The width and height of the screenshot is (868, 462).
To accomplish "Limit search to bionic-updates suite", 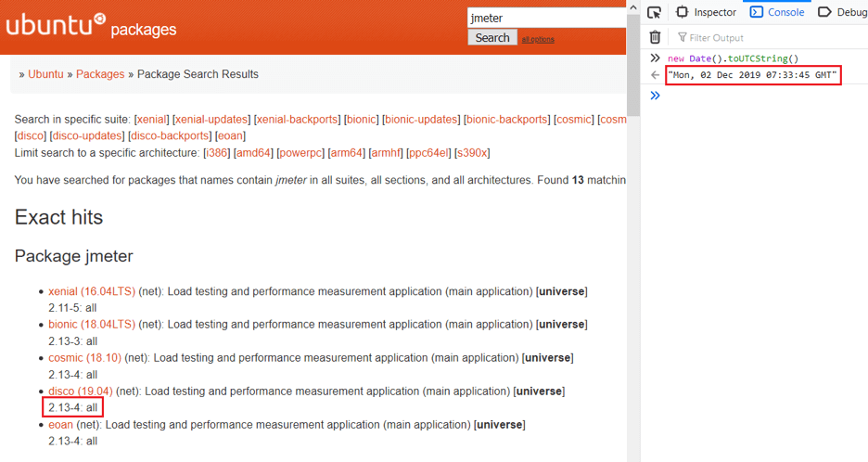I will tap(421, 120).
